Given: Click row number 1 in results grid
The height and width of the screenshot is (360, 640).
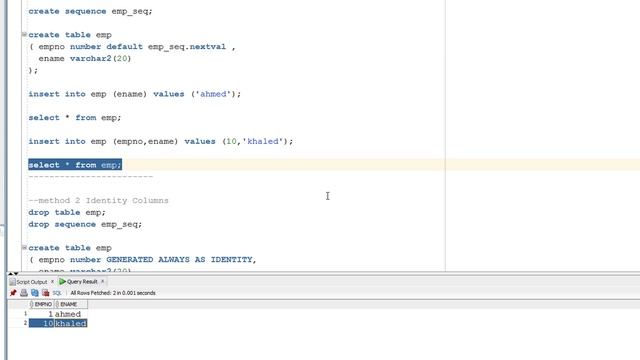Looking at the screenshot, I should (x=25, y=313).
